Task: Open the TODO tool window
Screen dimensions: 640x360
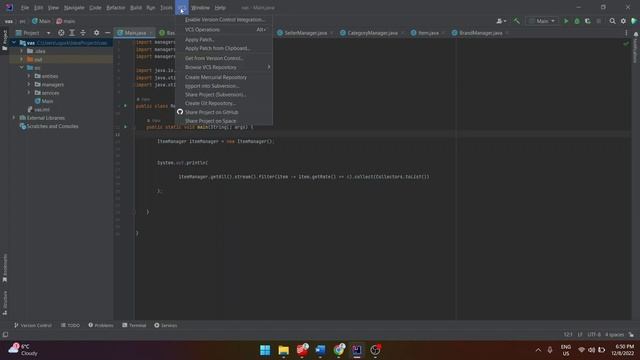Action: pyautogui.click(x=70, y=325)
